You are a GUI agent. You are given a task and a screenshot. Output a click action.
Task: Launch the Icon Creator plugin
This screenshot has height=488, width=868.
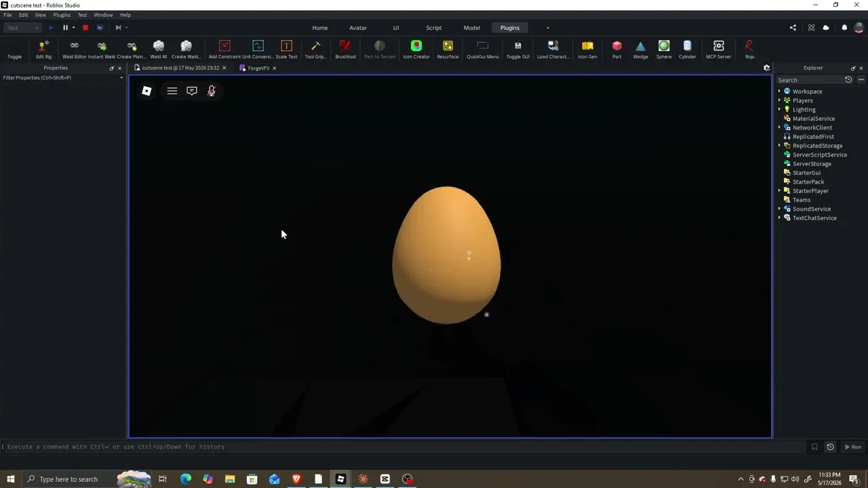pos(416,49)
